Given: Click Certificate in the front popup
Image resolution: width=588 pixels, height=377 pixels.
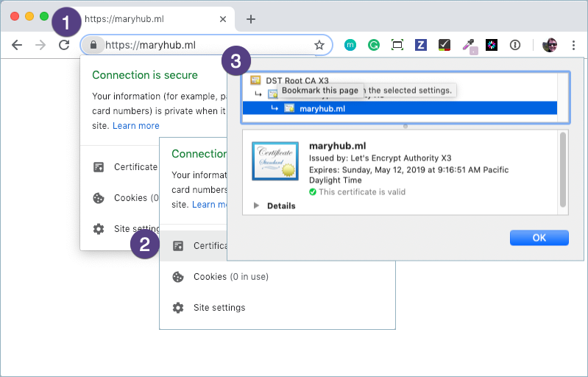Looking at the screenshot, I should (194, 246).
